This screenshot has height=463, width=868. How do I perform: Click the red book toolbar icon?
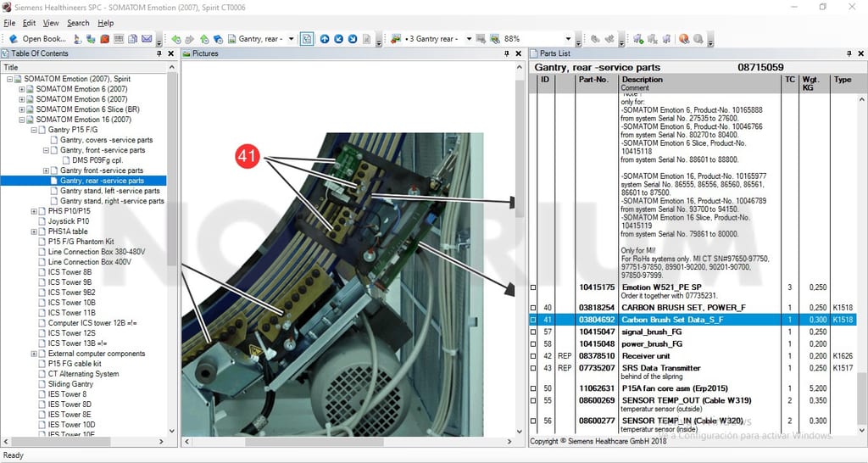tap(104, 39)
